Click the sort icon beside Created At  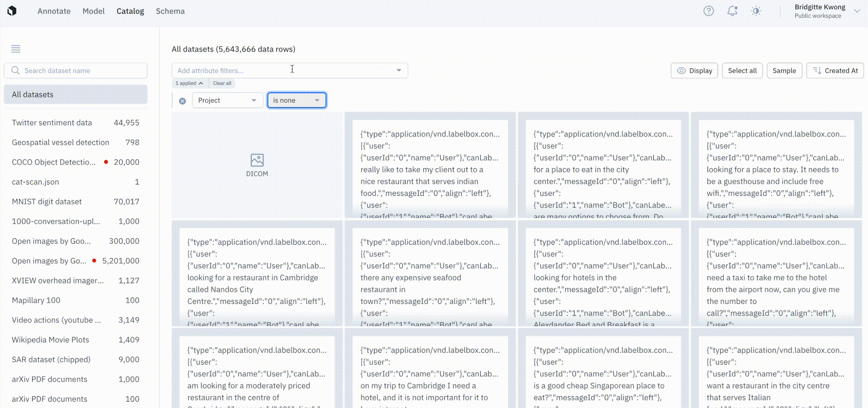[817, 71]
